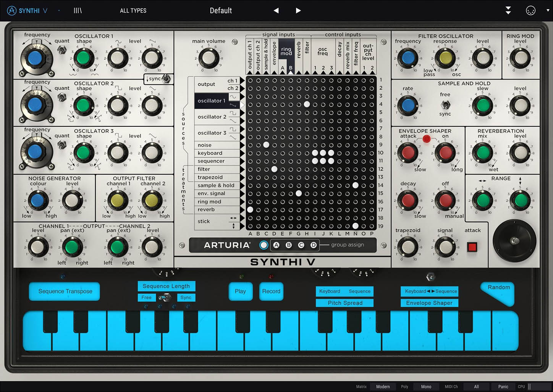
Task: Flip the oscillator sync switch
Action: 166,79
